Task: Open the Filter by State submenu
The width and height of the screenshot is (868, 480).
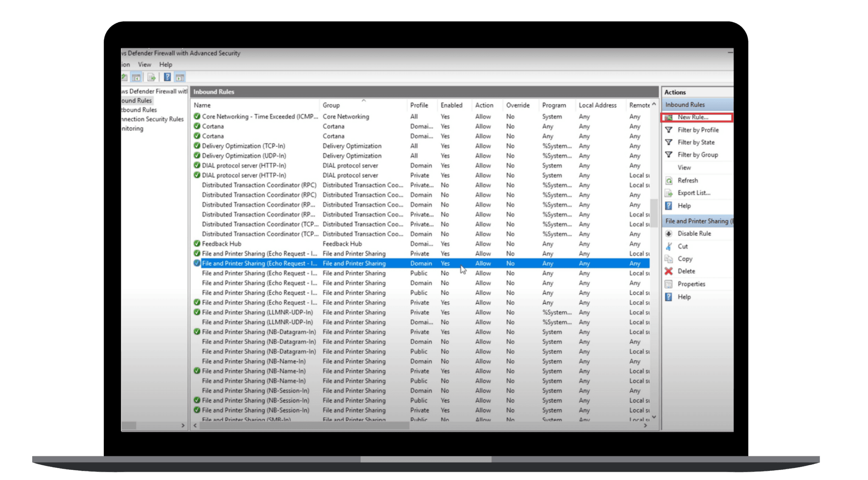Action: click(696, 142)
